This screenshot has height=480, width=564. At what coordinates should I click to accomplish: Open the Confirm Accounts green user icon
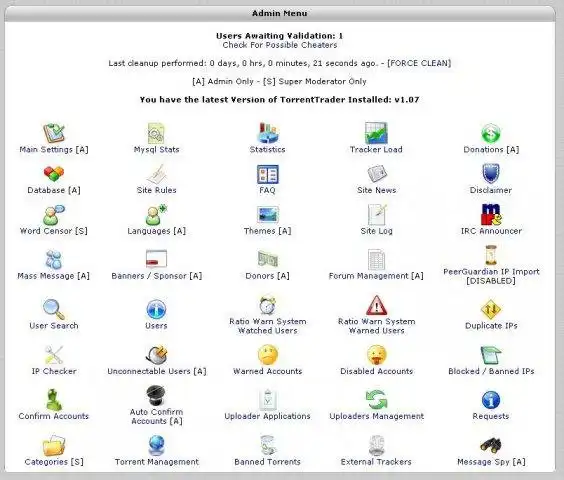pyautogui.click(x=54, y=400)
